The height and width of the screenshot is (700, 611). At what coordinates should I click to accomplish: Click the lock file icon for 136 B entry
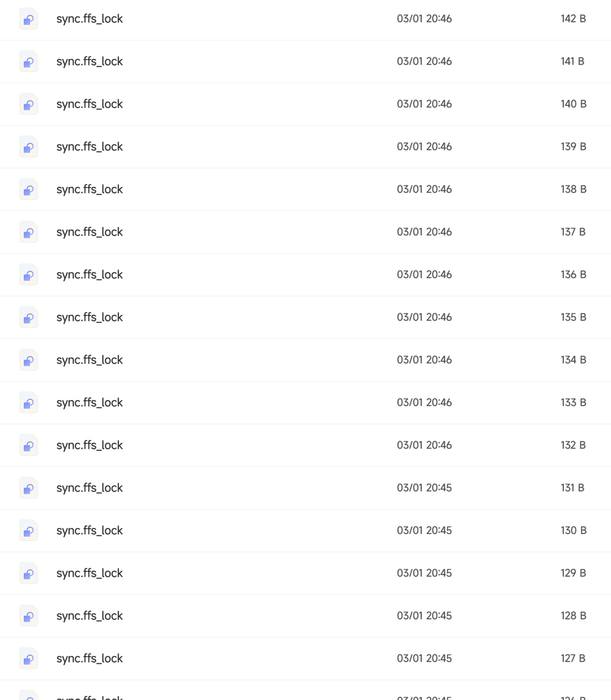pos(29,275)
